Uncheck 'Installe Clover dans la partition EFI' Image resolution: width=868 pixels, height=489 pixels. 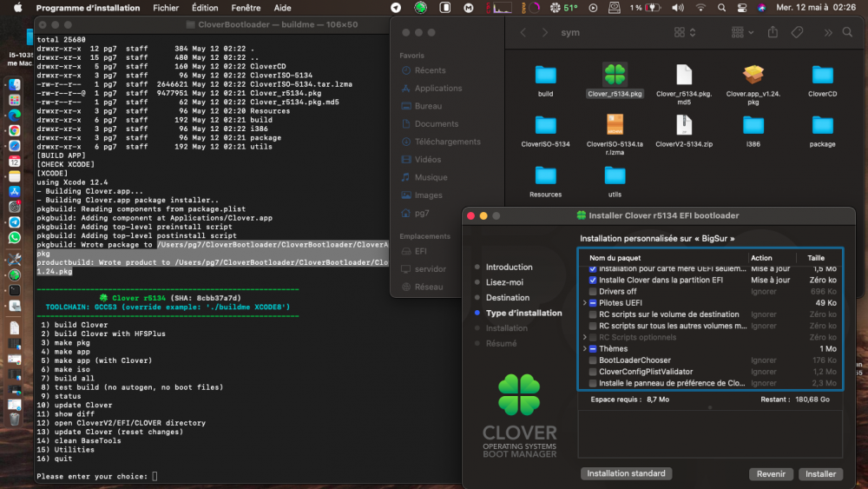592,281
